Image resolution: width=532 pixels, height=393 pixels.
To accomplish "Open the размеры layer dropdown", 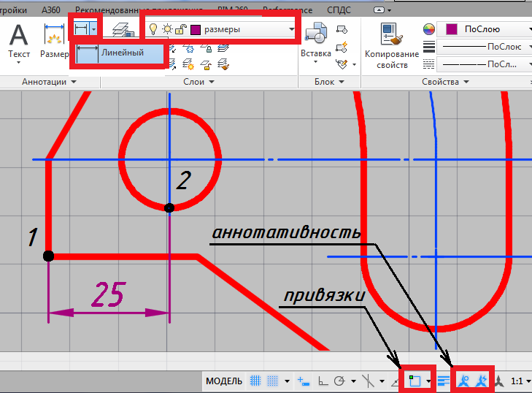I will [292, 30].
